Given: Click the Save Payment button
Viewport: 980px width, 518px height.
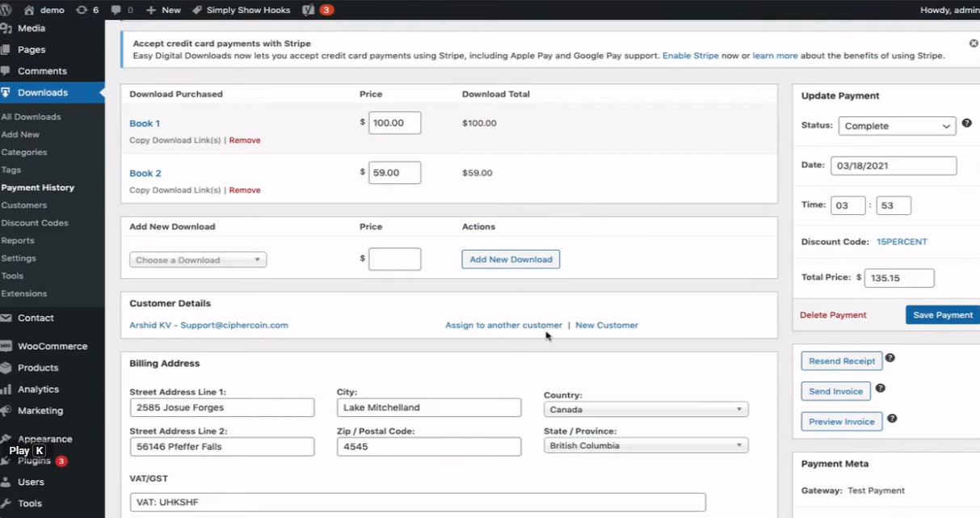Looking at the screenshot, I should (x=942, y=315).
